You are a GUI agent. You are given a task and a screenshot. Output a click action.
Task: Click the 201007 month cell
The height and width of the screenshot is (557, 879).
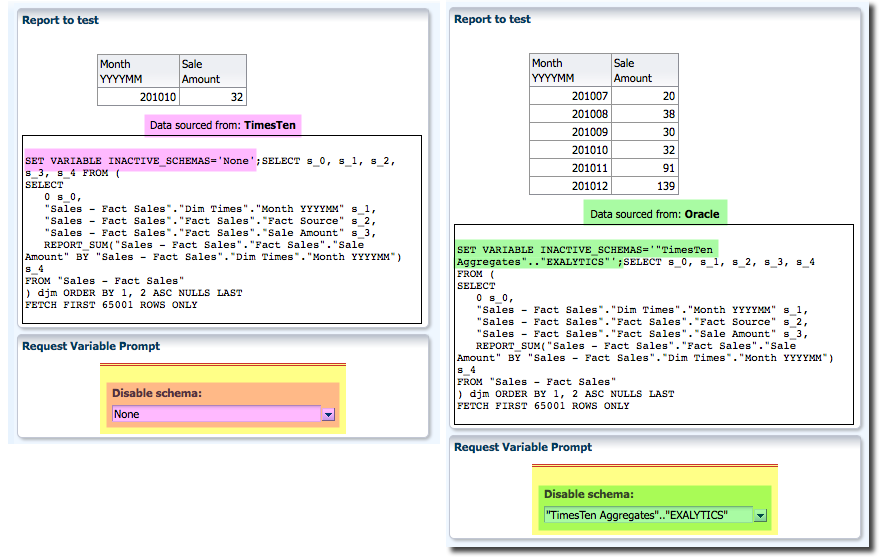[569, 96]
